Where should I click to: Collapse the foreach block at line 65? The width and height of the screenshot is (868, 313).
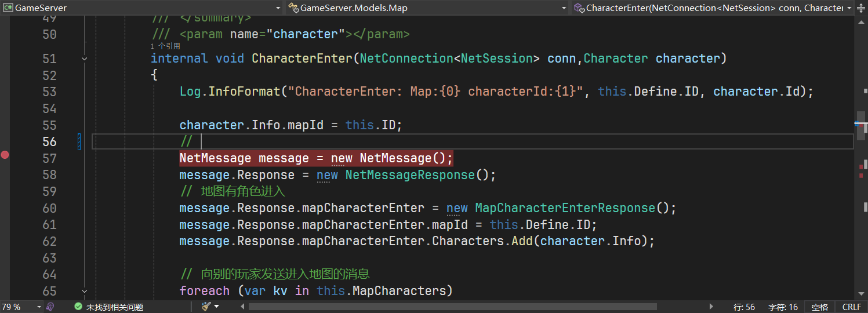pyautogui.click(x=85, y=291)
